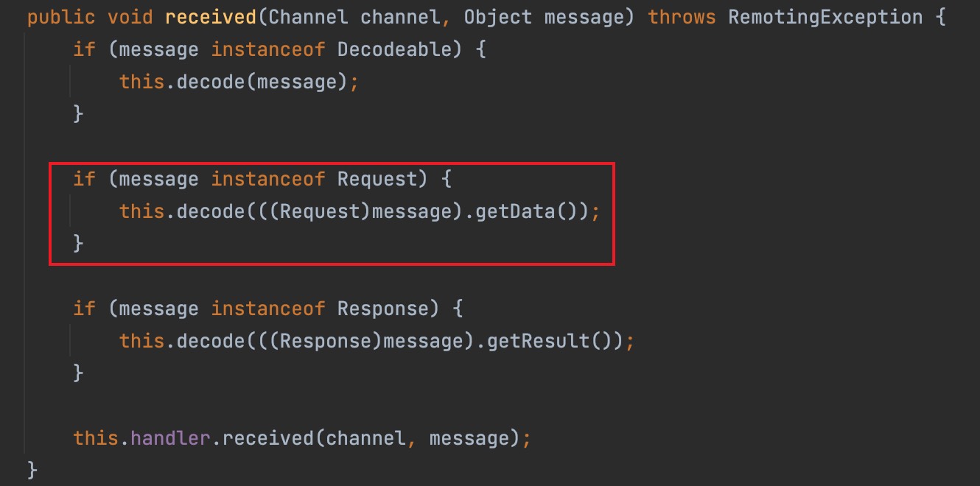Click RemotingException in the throws clause
The width and height of the screenshot is (980, 486).
[x=825, y=17]
